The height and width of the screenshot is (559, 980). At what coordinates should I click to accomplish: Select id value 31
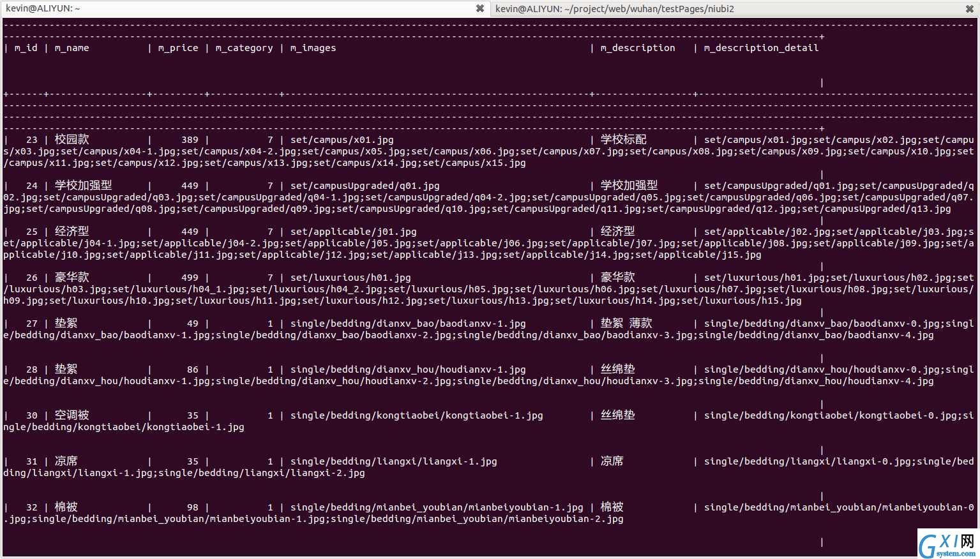coord(32,461)
